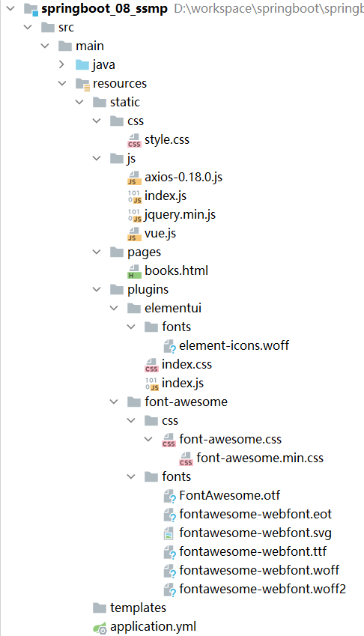Collapse the elementui folder chevron
The width and height of the screenshot is (364, 636).
[114, 308]
